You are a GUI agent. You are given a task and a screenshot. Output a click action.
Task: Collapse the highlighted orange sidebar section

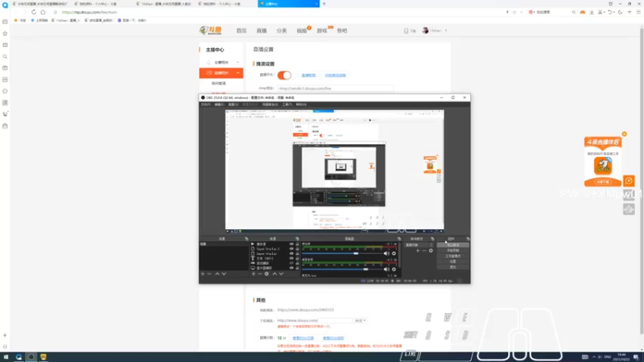(237, 73)
